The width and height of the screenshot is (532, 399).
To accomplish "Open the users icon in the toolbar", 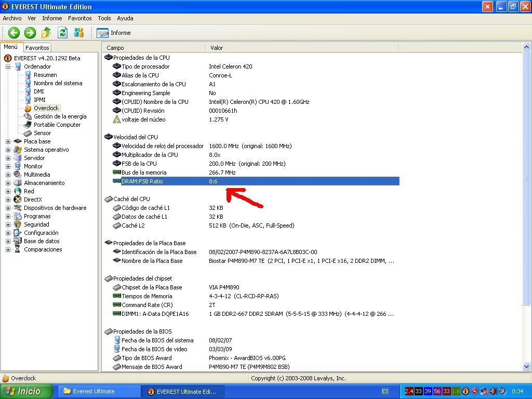I will [79, 33].
